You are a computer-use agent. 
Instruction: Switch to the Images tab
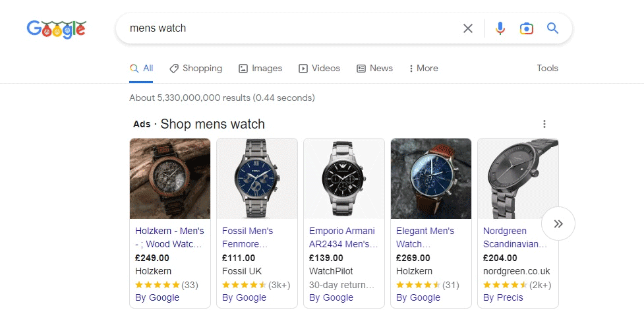[x=260, y=69]
